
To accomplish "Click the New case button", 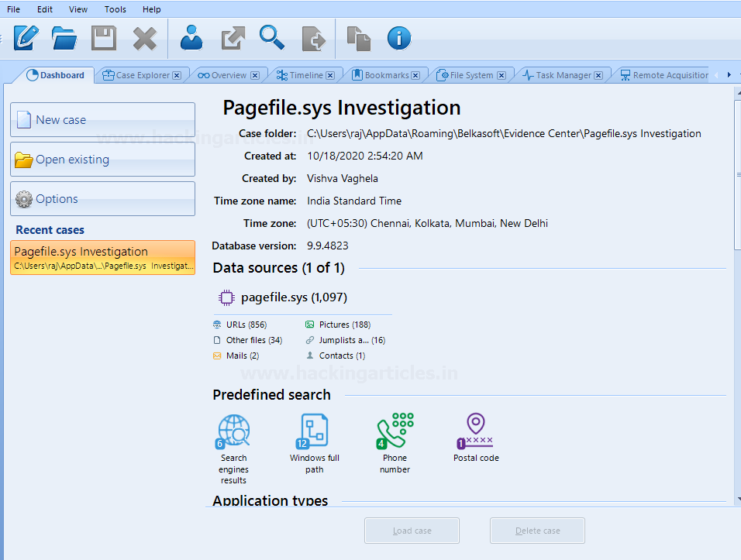I will [102, 120].
